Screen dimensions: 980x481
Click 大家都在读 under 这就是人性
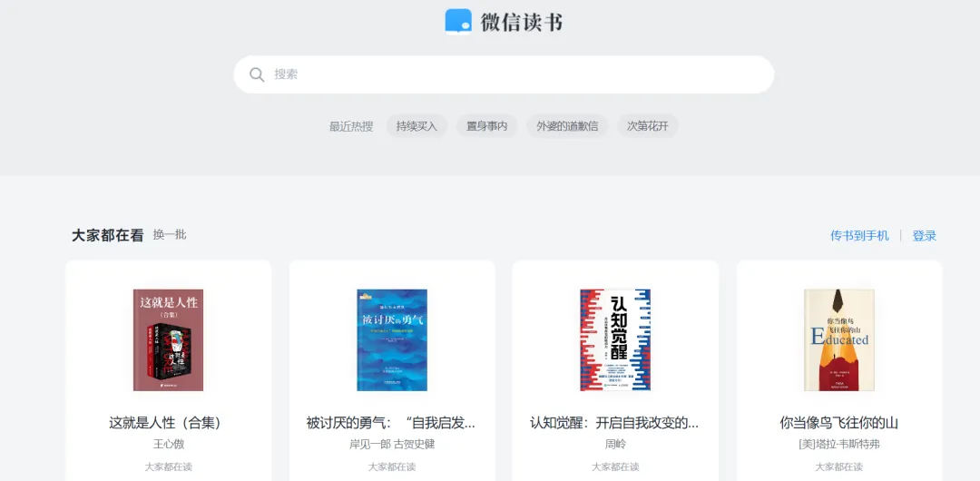[x=169, y=466]
